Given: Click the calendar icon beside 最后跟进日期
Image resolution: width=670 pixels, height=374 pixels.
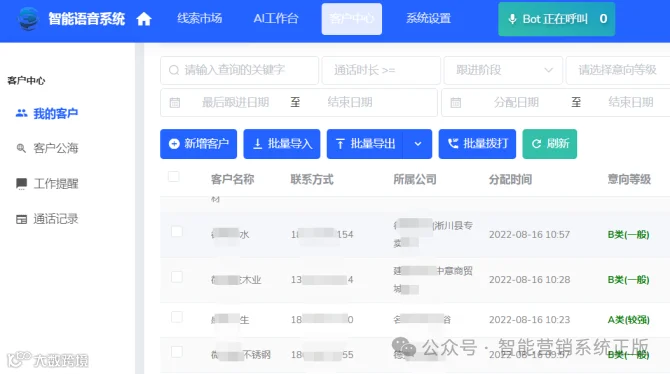Looking at the screenshot, I should coord(175,103).
